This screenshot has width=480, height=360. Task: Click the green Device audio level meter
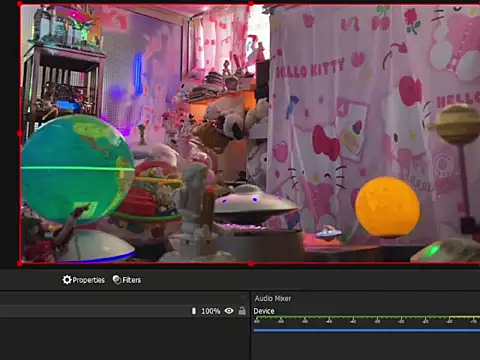click(367, 317)
